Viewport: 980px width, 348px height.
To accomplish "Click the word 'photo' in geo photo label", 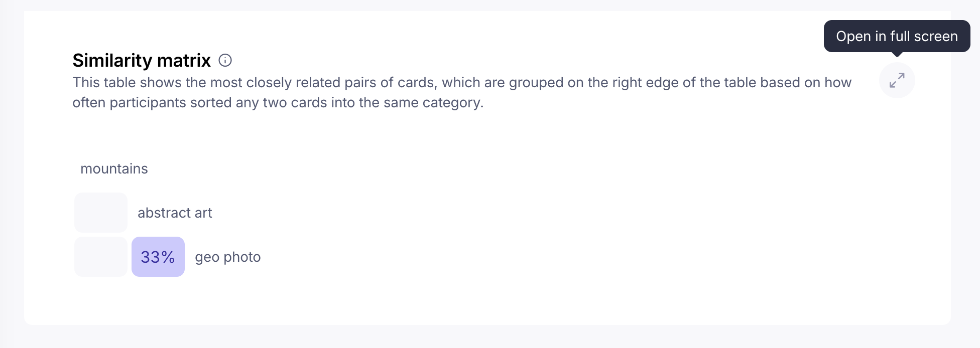I will click(242, 257).
